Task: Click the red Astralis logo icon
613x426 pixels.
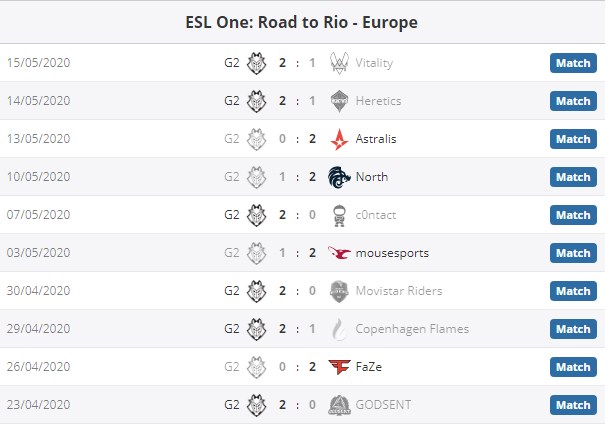Action: click(x=340, y=139)
